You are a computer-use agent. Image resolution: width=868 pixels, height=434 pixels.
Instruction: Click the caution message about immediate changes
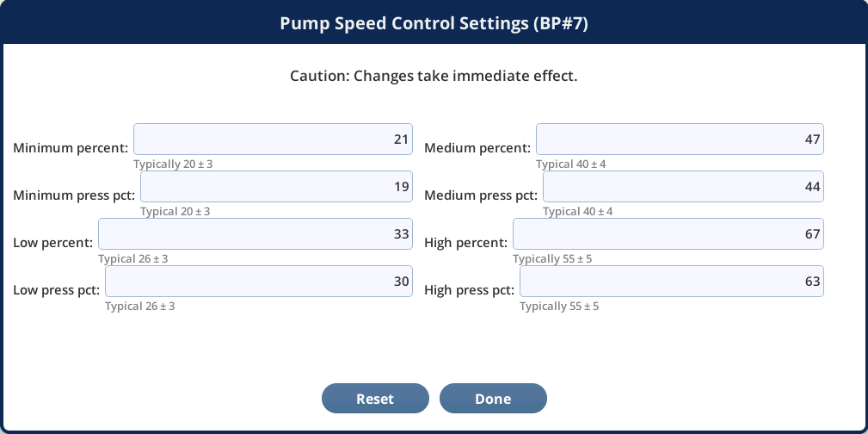click(434, 76)
